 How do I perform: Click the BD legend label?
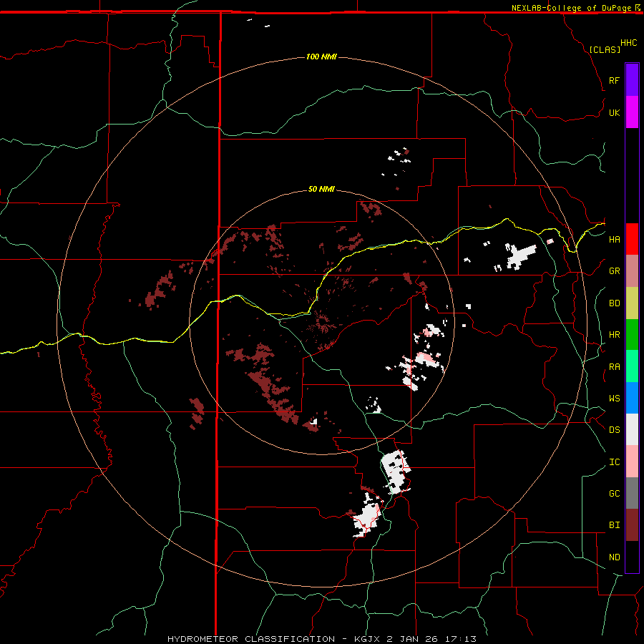[x=614, y=303]
